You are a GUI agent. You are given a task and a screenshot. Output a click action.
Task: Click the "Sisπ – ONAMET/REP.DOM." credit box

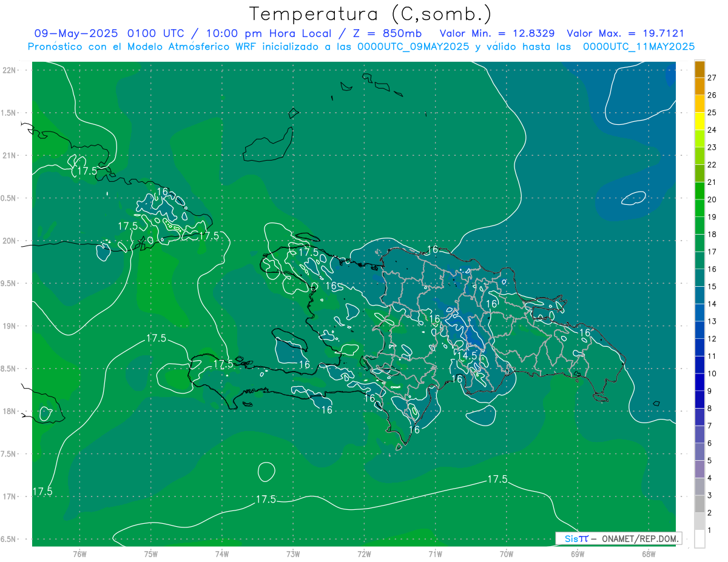click(x=618, y=538)
